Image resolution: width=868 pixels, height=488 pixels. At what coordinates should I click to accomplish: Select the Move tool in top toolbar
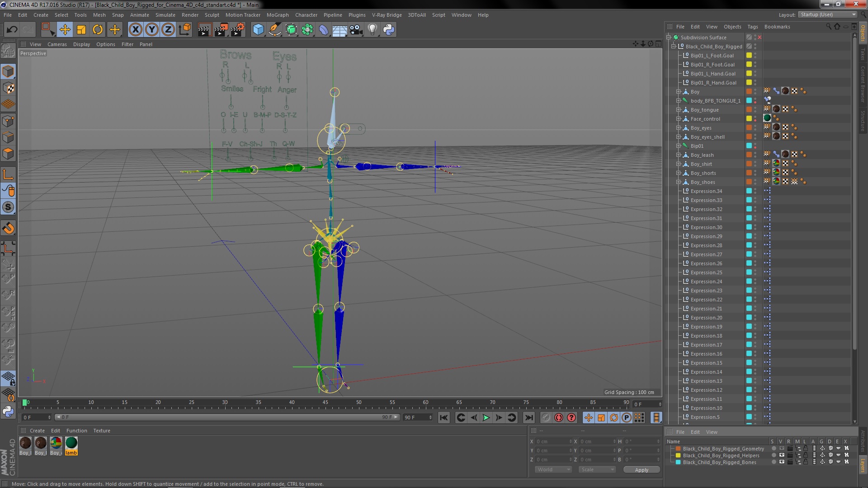pyautogui.click(x=65, y=30)
